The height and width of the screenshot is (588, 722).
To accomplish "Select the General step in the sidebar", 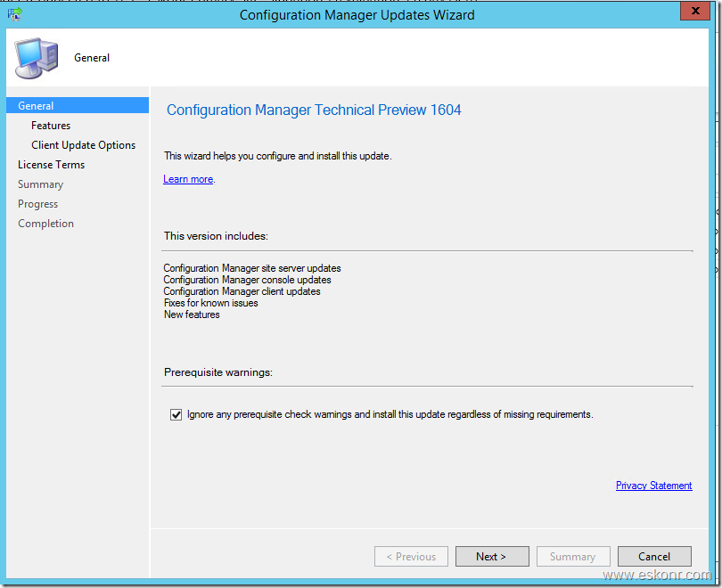I will click(x=36, y=106).
